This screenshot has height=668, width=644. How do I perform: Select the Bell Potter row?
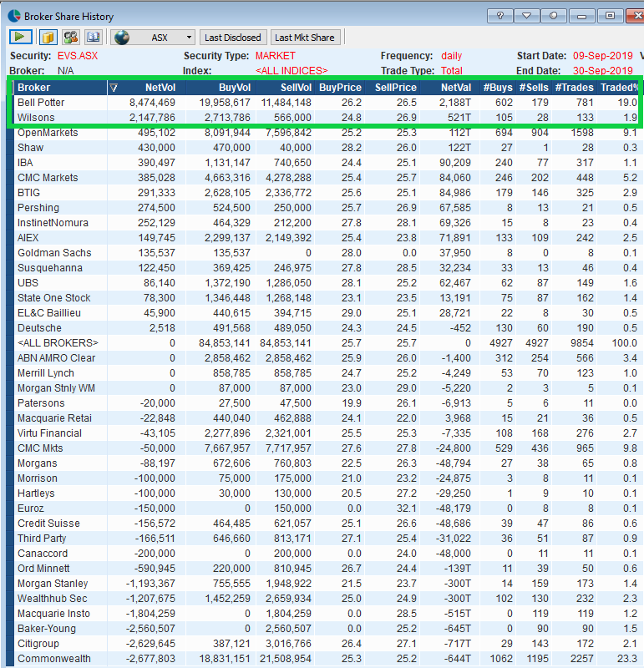pyautogui.click(x=327, y=103)
